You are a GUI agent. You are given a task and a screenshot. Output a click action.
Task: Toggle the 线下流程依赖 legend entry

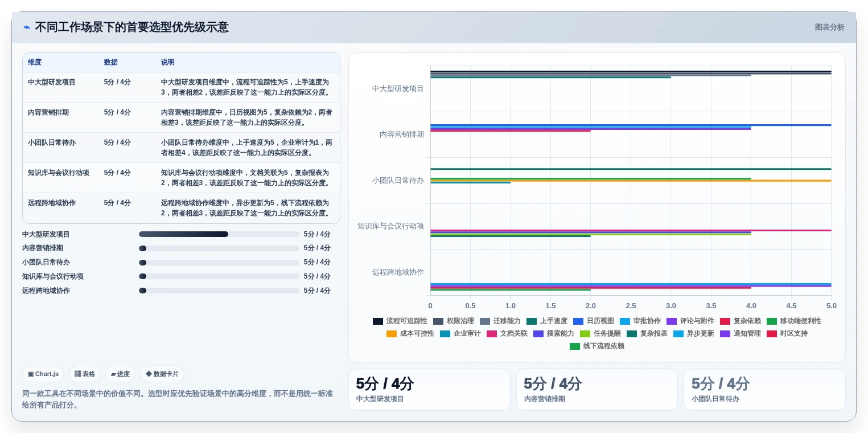point(597,346)
